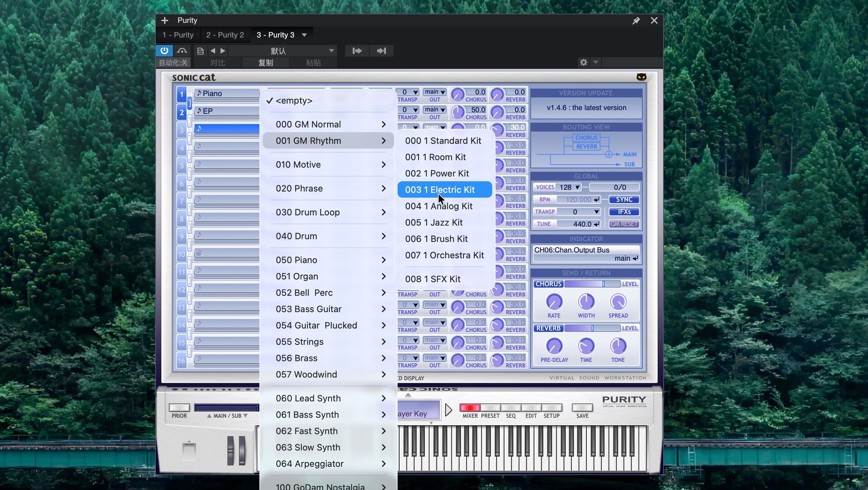This screenshot has width=868, height=490.
Task: Toggle channel 1 number button
Action: [182, 95]
